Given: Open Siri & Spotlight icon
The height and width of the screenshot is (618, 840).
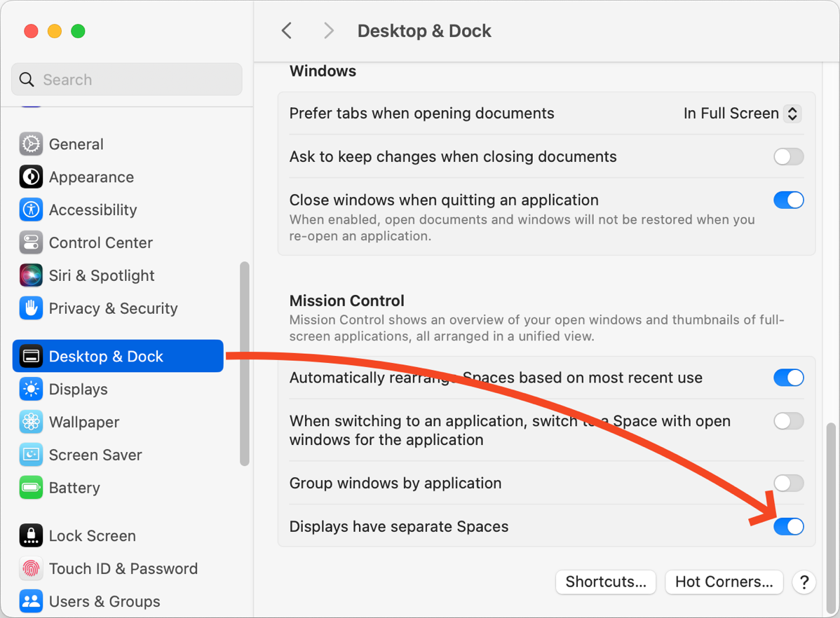Looking at the screenshot, I should (x=31, y=276).
